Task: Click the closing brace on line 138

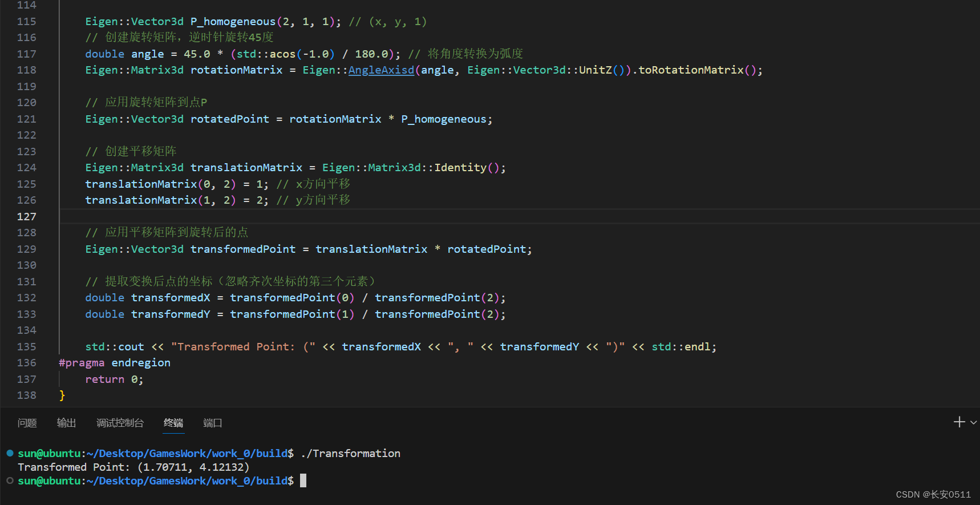Action: click(62, 395)
